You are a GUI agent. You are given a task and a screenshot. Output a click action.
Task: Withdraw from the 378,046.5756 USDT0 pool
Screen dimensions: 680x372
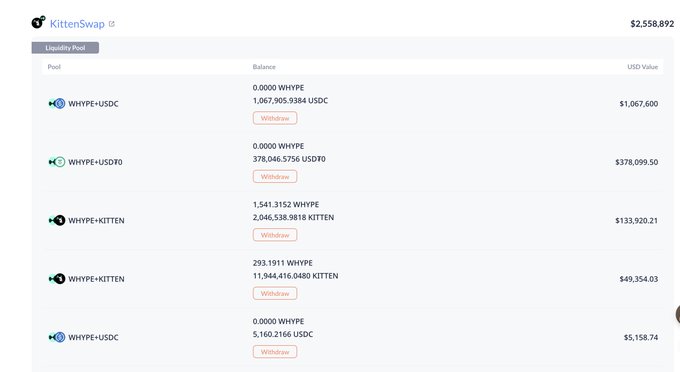(275, 176)
